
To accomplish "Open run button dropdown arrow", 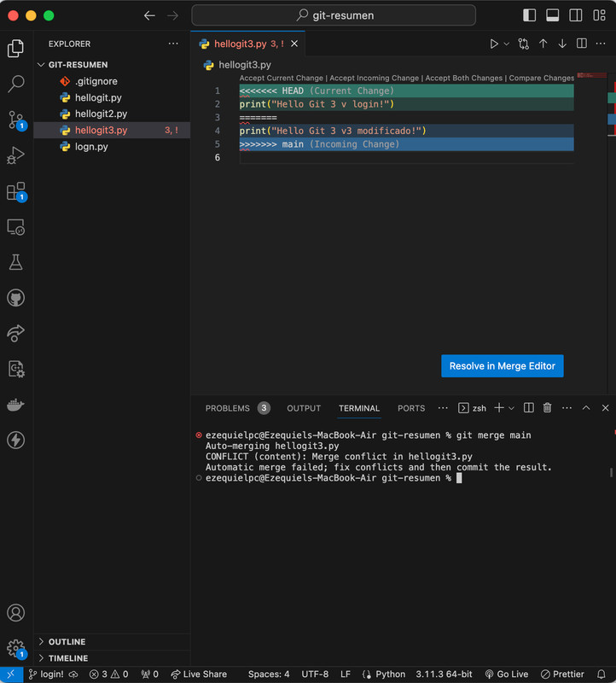I will coord(506,44).
